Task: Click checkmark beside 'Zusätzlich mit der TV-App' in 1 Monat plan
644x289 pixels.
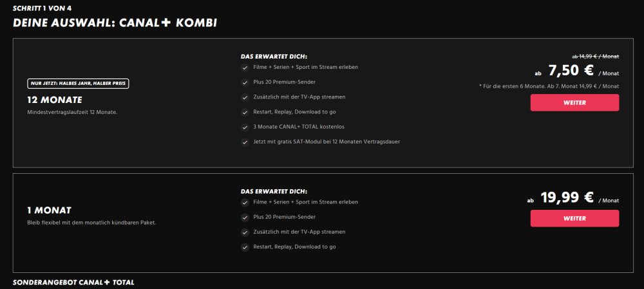Action: [245, 232]
